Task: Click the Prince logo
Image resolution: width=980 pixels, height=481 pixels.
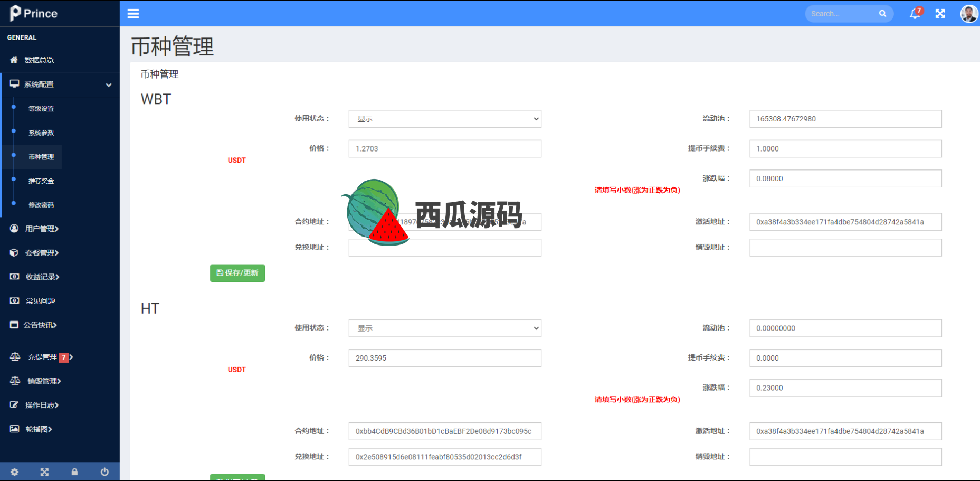Action: coord(34,13)
